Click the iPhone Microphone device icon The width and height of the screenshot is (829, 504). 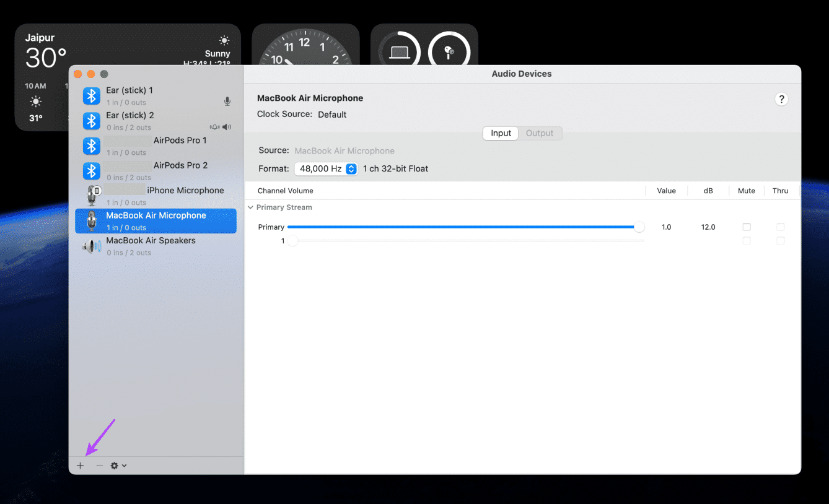click(x=93, y=196)
